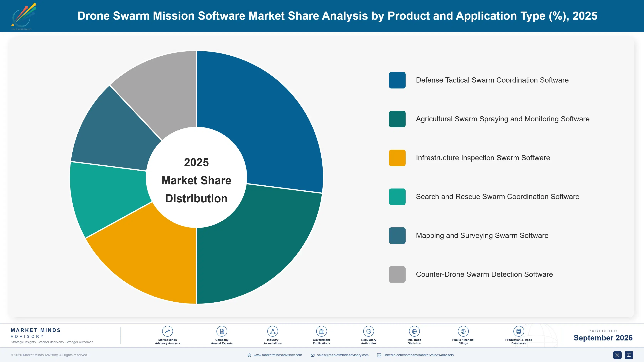644x362 pixels.
Task: Click the chart title in the header
Action: (x=337, y=16)
